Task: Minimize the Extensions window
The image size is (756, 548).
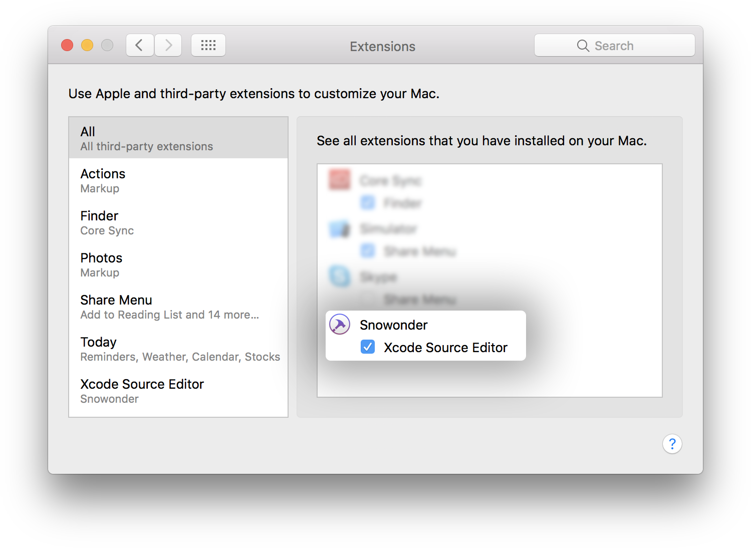Action: [87, 46]
